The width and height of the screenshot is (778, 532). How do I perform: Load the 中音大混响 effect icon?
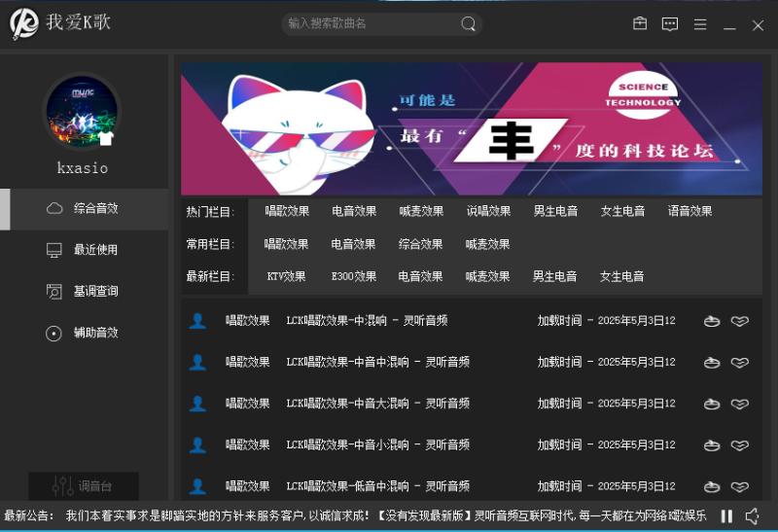712,404
